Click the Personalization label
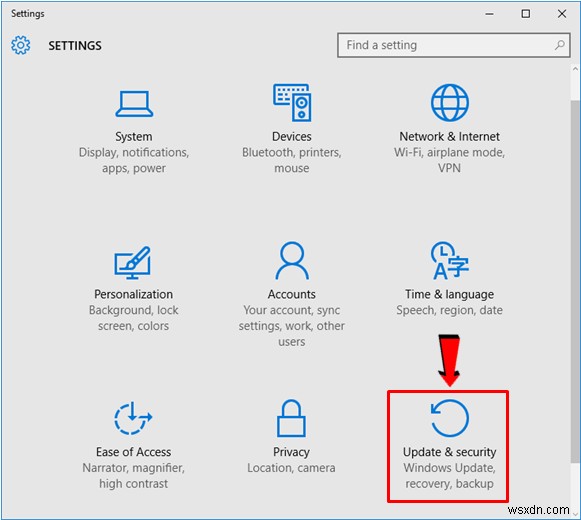This screenshot has width=581, height=520. pos(133,294)
